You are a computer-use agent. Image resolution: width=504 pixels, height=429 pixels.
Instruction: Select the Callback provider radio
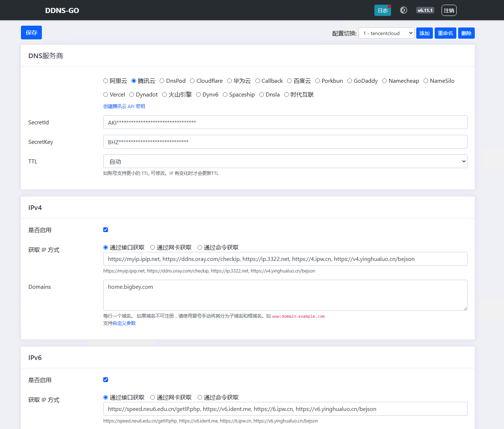click(x=257, y=81)
